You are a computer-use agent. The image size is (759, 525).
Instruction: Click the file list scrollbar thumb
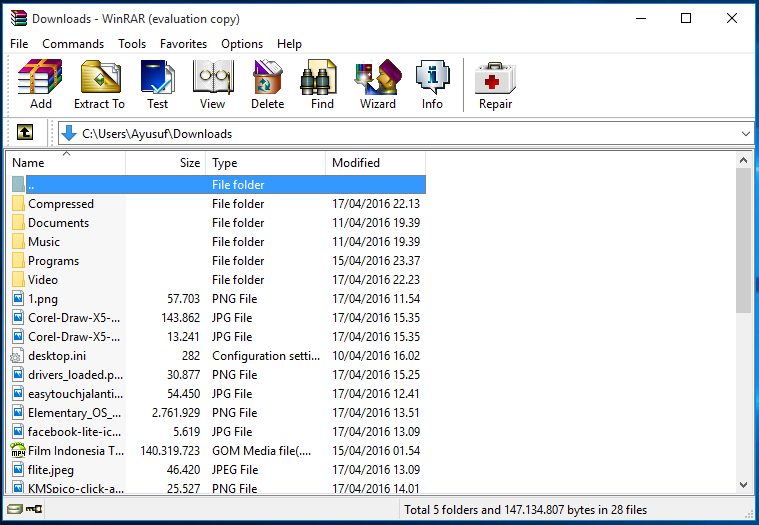(x=744, y=240)
